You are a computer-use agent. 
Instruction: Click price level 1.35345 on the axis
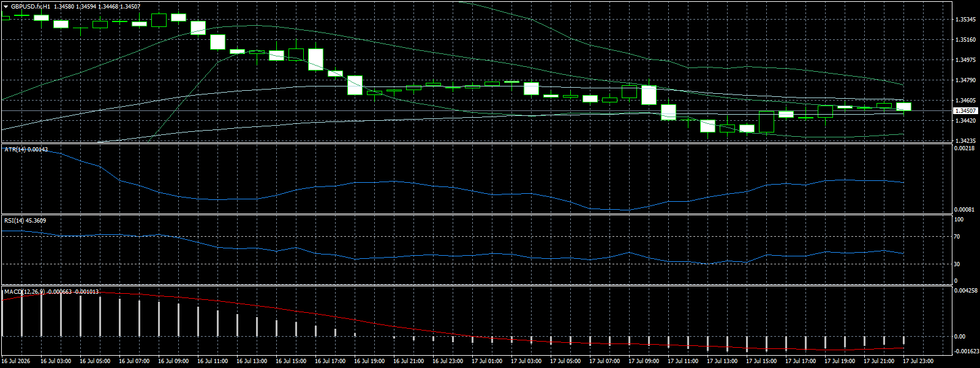965,20
